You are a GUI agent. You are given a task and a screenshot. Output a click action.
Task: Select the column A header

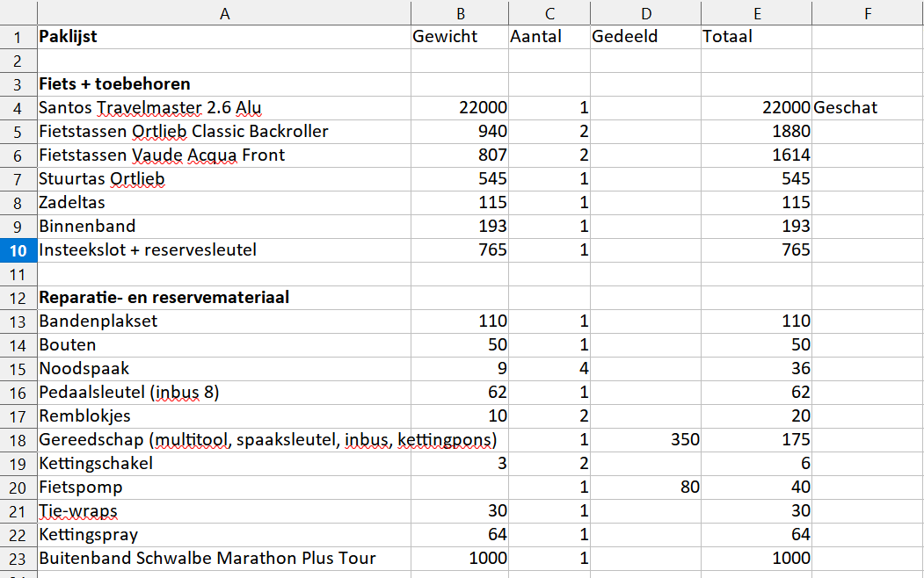pyautogui.click(x=223, y=12)
